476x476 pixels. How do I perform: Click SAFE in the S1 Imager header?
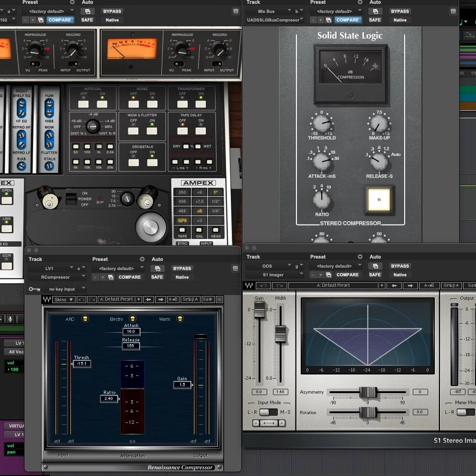pos(375,274)
